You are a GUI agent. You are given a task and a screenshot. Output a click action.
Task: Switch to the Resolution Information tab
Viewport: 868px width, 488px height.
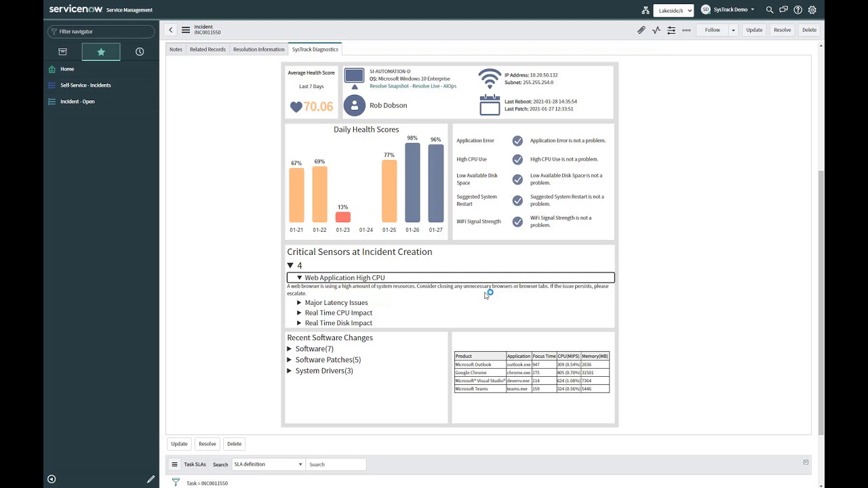tap(259, 49)
